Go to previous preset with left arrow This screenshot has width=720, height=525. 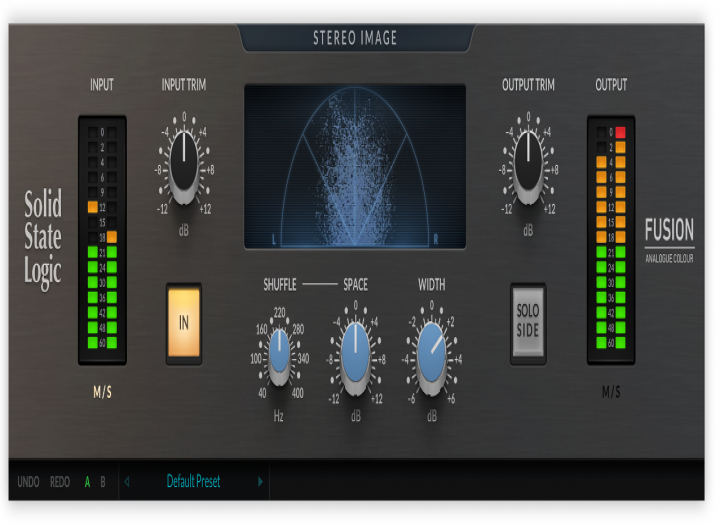(127, 481)
